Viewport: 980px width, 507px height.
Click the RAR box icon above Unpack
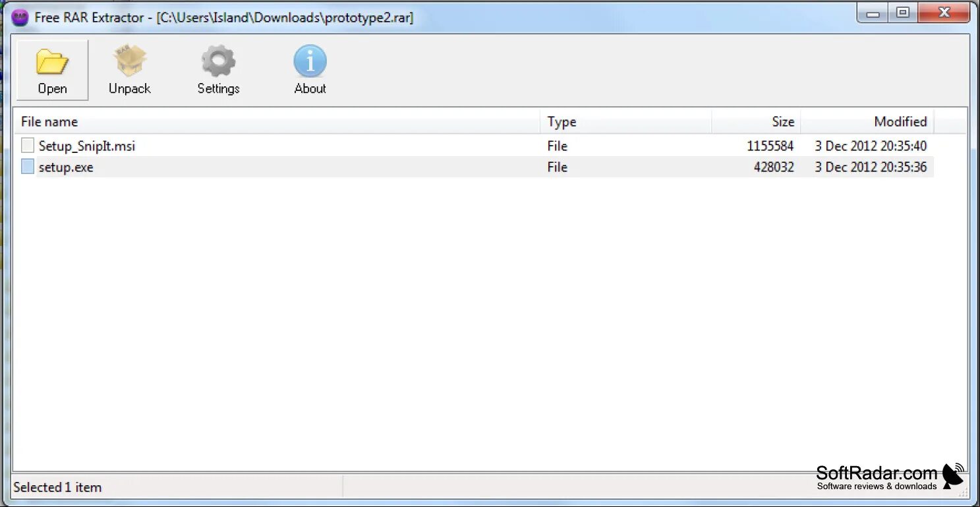pos(129,59)
